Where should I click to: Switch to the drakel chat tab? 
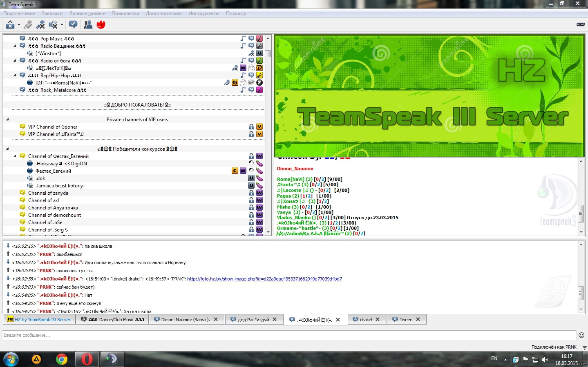click(x=367, y=320)
